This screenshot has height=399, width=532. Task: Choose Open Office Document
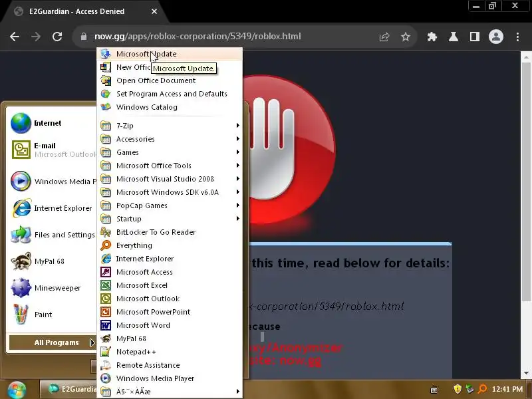point(170,80)
